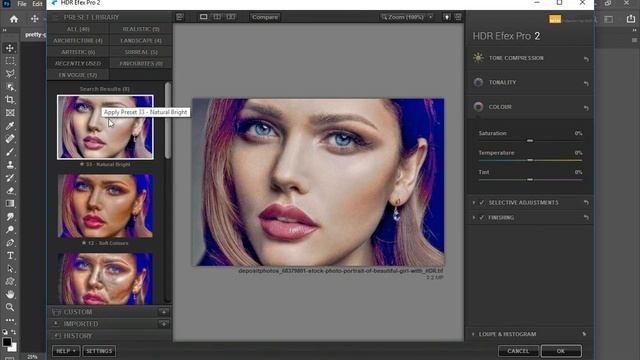Viewport: 640px width, 360px height.
Task: Select the Crop tool in Photoshop
Action: pos(10,100)
